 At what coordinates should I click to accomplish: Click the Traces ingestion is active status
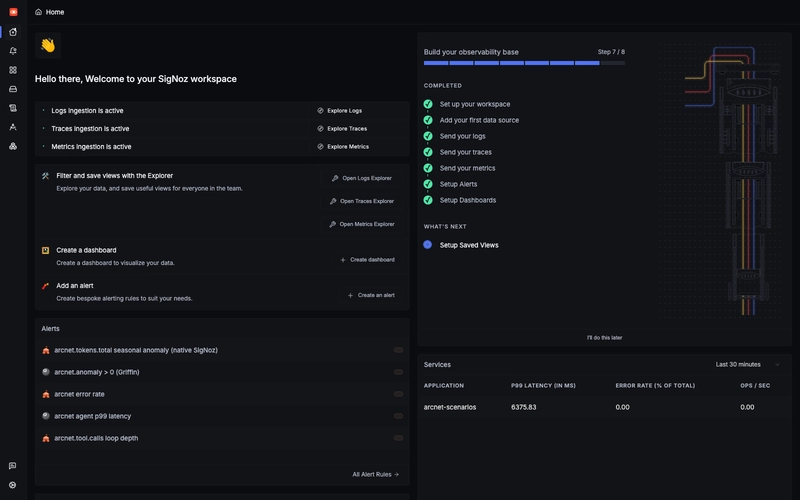click(x=90, y=129)
